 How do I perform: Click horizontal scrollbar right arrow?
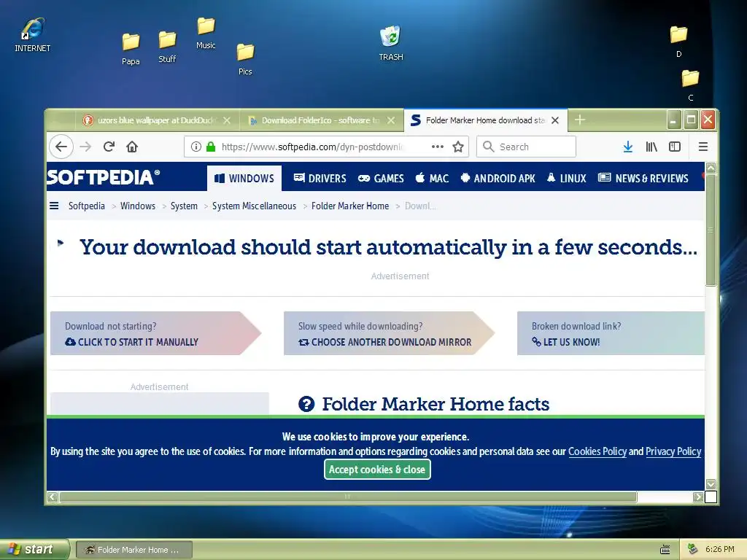pos(698,497)
